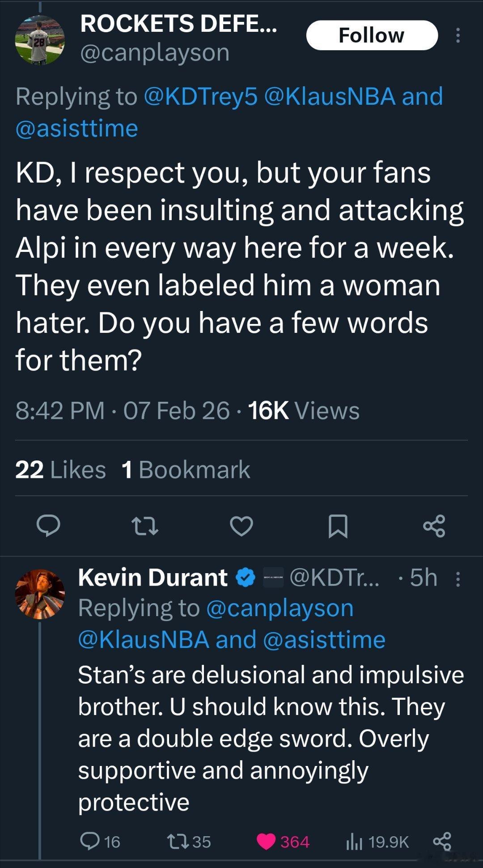Open Kevin Durant's profile avatar
Viewport: 483px width, 868px height.
pyautogui.click(x=40, y=594)
